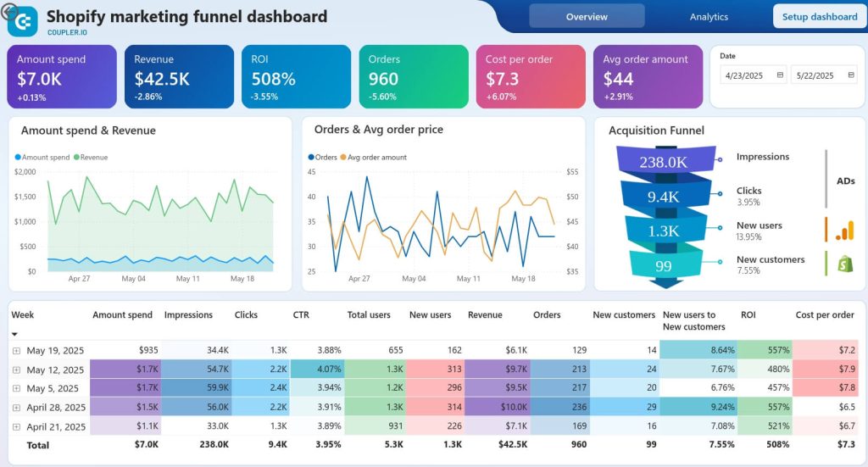Viewport: 868px width, 467px height.
Task: Click the Amount spend & Revenue chart title
Action: 88,131
